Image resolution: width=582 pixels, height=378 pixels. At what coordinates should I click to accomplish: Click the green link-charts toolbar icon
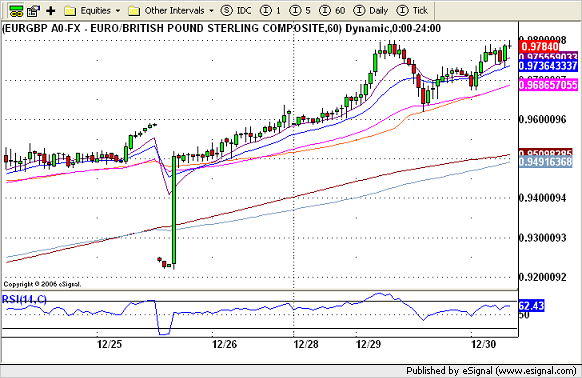pos(16,11)
